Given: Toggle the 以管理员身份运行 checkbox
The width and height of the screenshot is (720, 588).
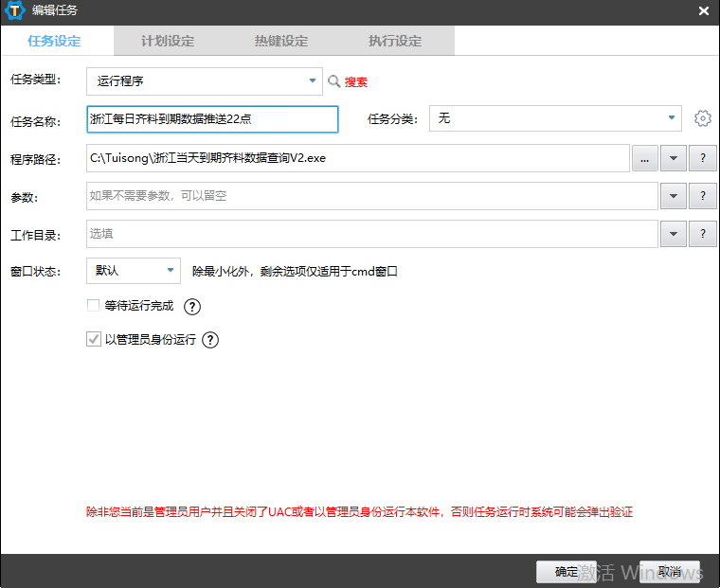Looking at the screenshot, I should tap(93, 339).
